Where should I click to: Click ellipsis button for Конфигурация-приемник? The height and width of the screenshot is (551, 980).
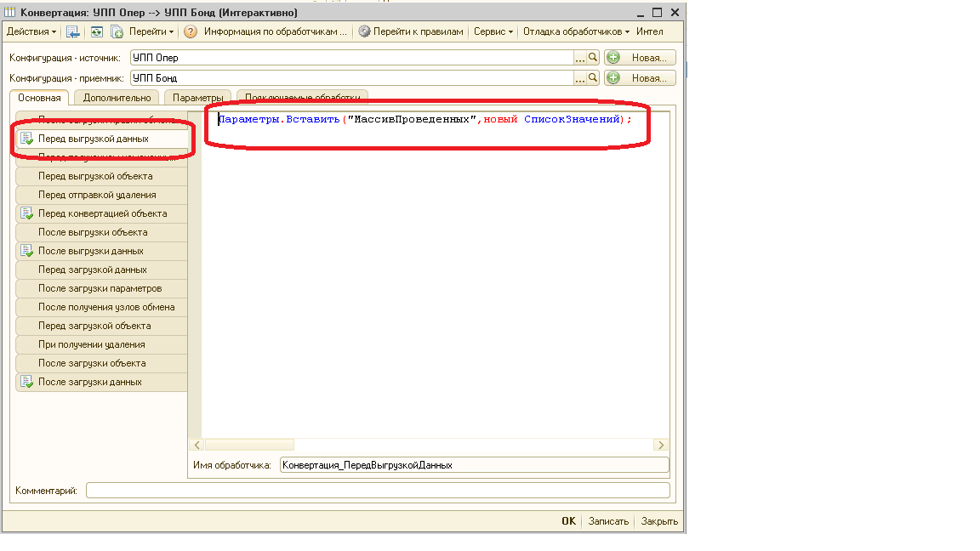pos(580,78)
